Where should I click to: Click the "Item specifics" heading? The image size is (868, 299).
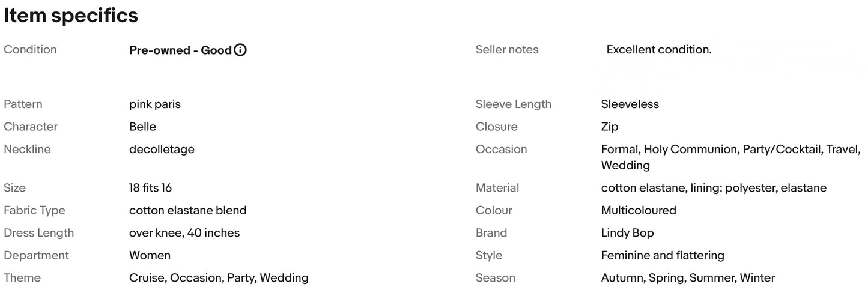coord(71,16)
